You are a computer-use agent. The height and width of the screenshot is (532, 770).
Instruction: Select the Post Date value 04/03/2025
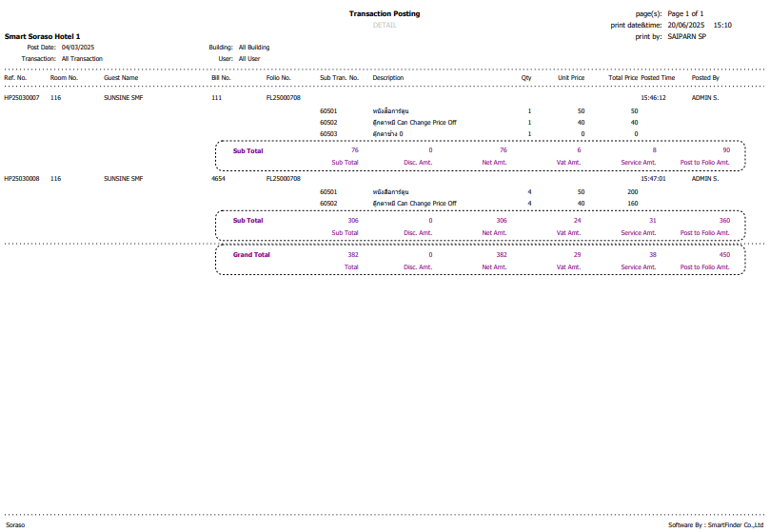click(78, 47)
